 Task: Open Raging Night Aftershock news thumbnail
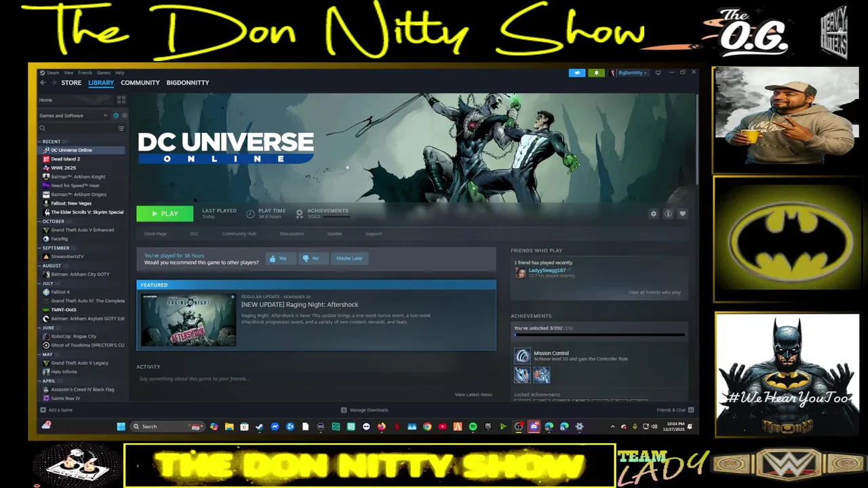(189, 321)
